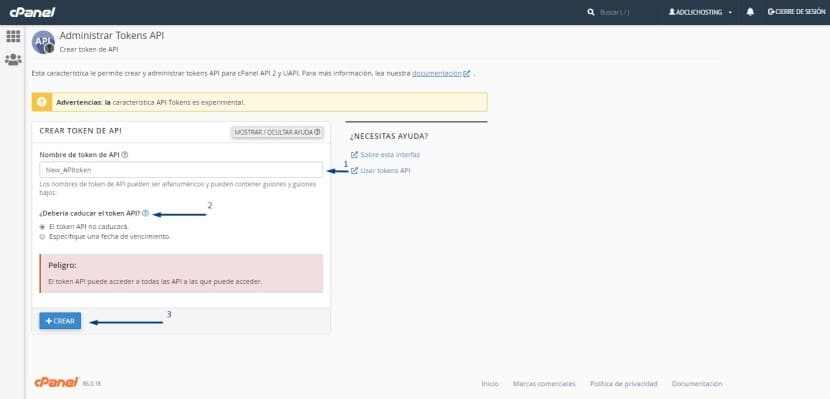The height and width of the screenshot is (399, 830).
Task: Click the API token name input field
Action: [181, 170]
